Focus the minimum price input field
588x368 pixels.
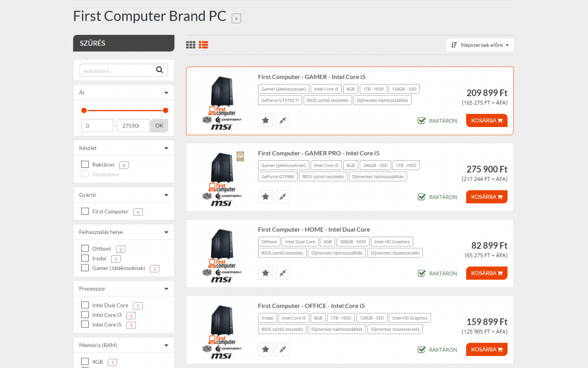pyautogui.click(x=97, y=125)
